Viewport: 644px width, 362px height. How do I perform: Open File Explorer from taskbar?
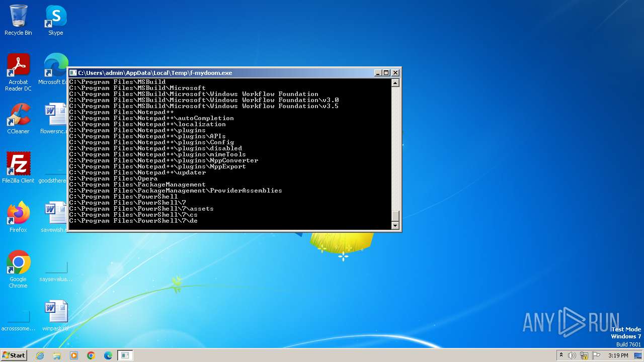pyautogui.click(x=57, y=355)
